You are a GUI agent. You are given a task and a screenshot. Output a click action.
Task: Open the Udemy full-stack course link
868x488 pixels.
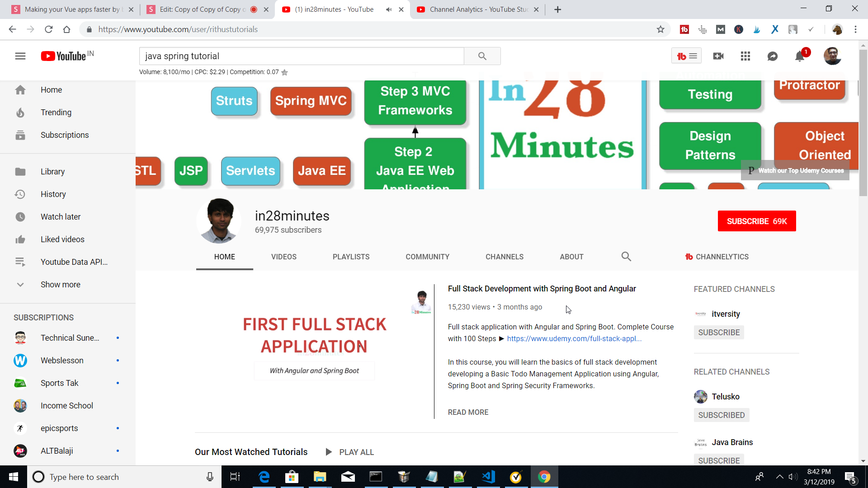tap(574, 338)
